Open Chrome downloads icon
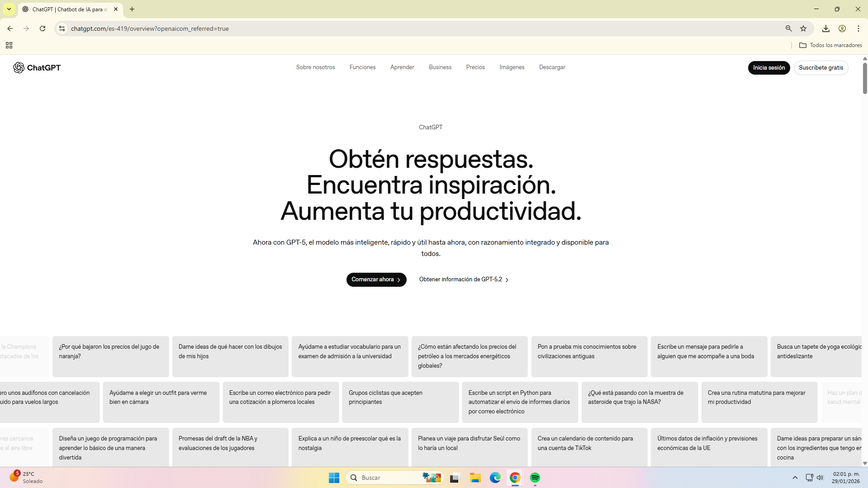Viewport: 868px width, 488px height. pos(825,28)
